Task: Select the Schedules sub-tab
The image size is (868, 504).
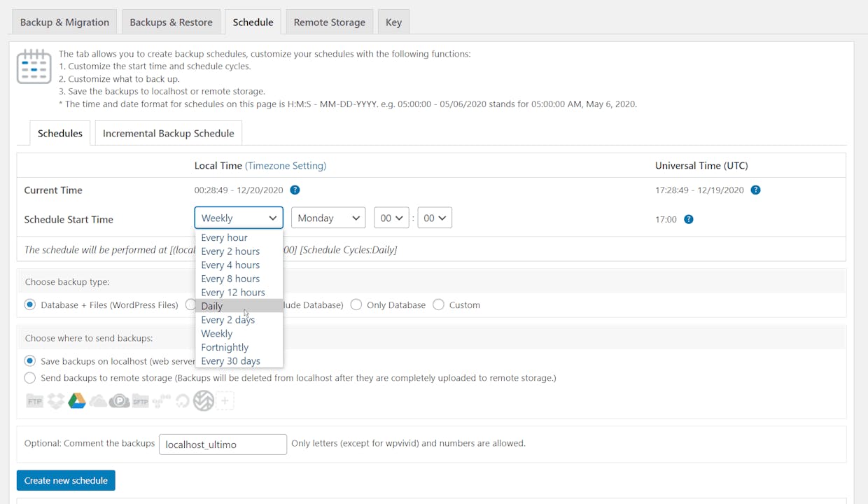Action: click(60, 133)
